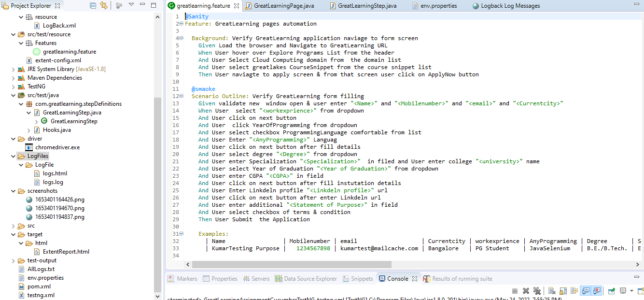Collapse all items in Project Explorer
Viewport: 644px width, 300px height.
(x=92, y=4)
